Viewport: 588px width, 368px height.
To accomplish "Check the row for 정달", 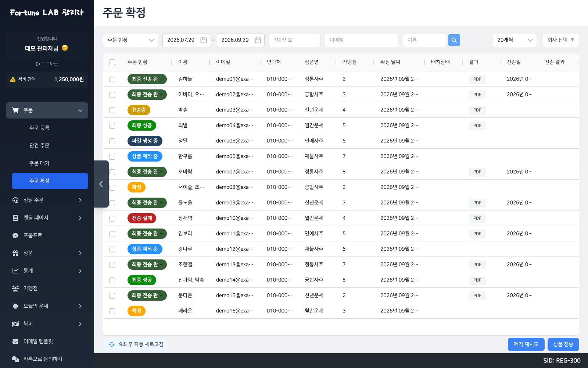I will pos(112,141).
